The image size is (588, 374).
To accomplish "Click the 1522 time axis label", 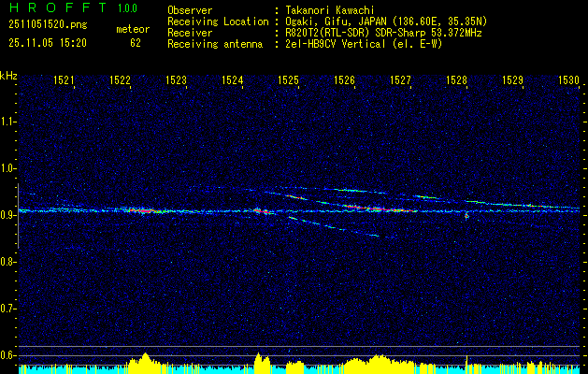I will (x=120, y=79).
